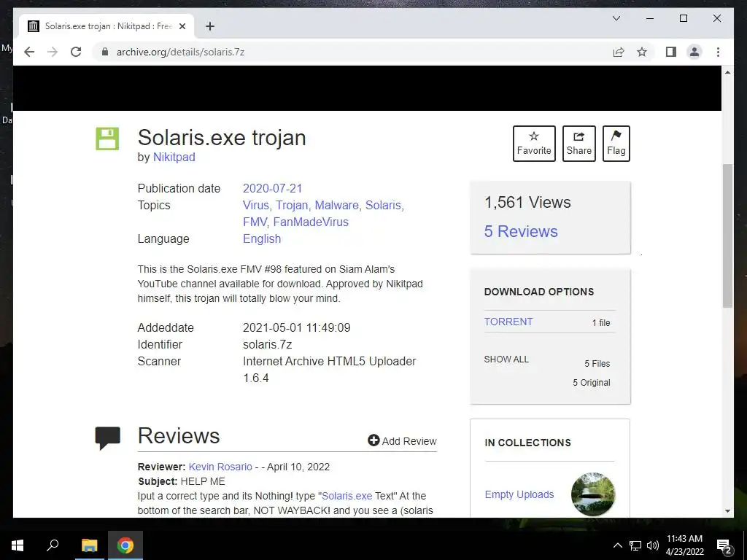The image size is (747, 560).
Task: Open the Windows Start menu
Action: [x=18, y=545]
